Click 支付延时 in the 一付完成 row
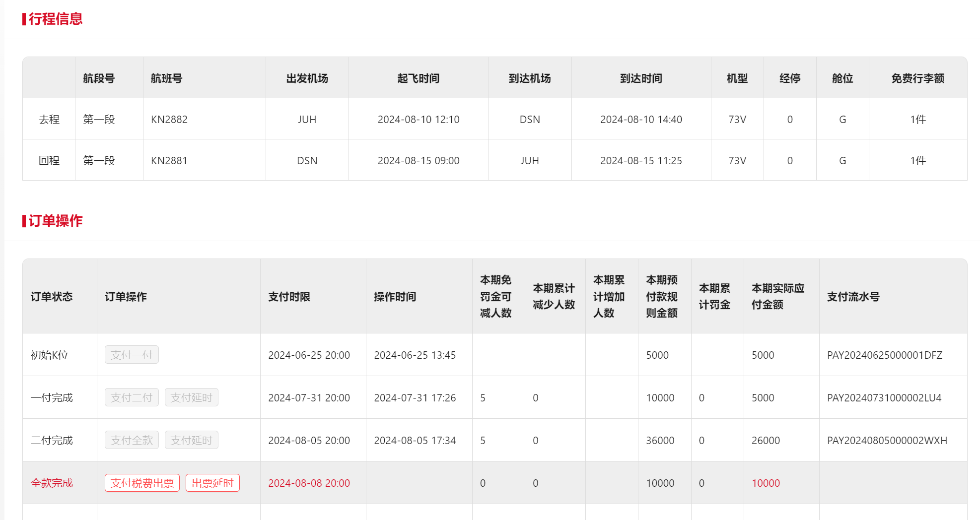 pyautogui.click(x=191, y=397)
